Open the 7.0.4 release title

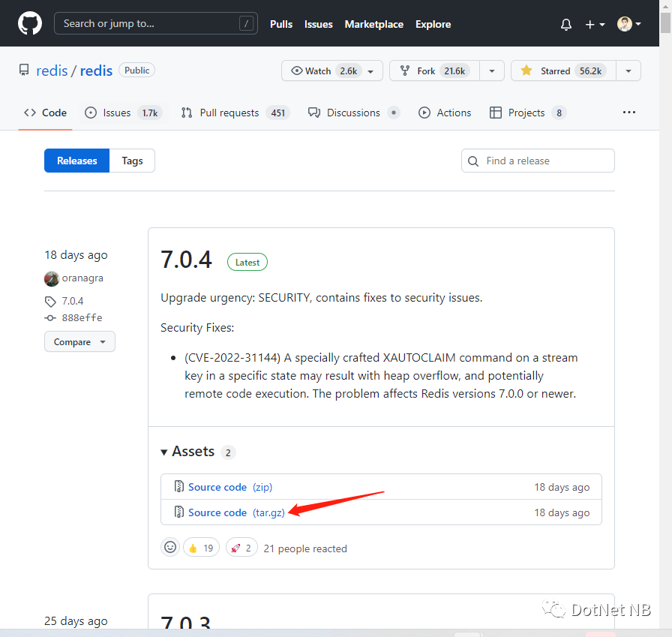click(x=186, y=260)
